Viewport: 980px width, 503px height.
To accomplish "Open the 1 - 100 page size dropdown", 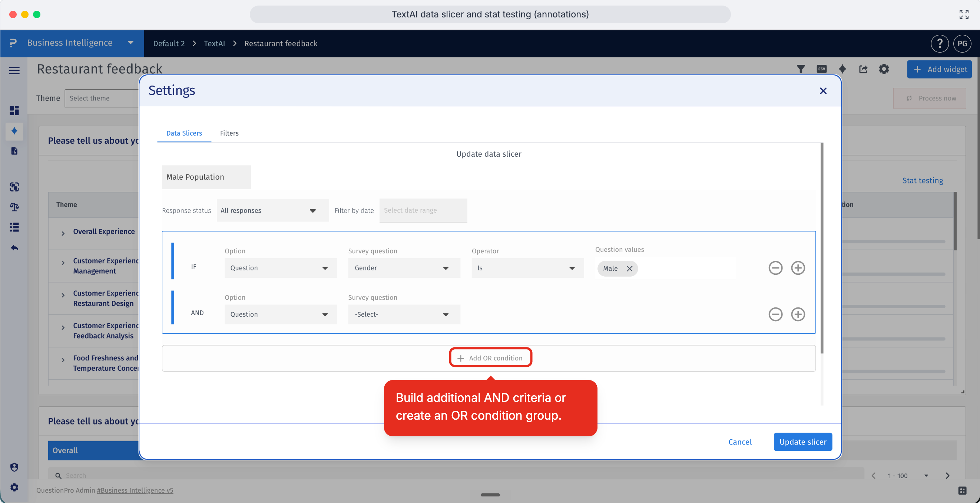I will [x=908, y=476].
